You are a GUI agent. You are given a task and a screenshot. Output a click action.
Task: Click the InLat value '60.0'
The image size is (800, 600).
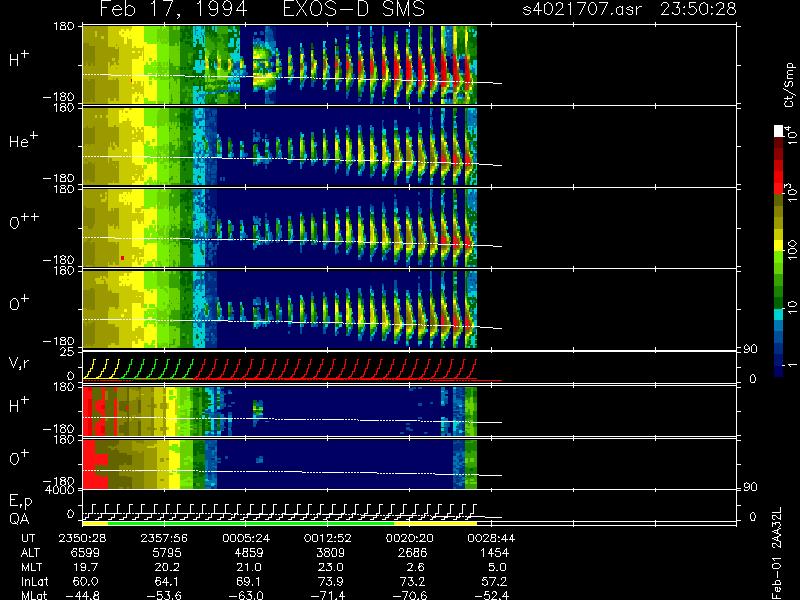[x=87, y=581]
